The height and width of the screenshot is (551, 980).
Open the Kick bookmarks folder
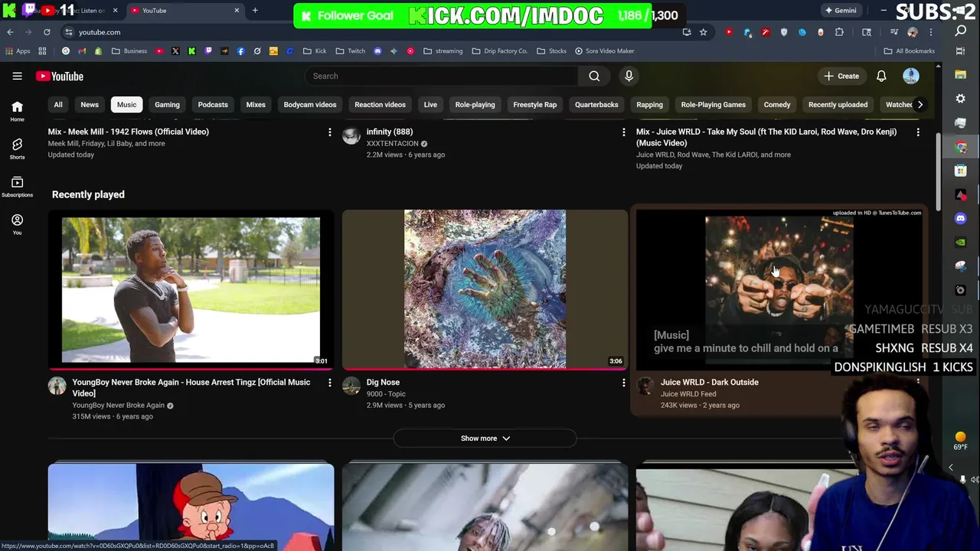[x=315, y=51]
